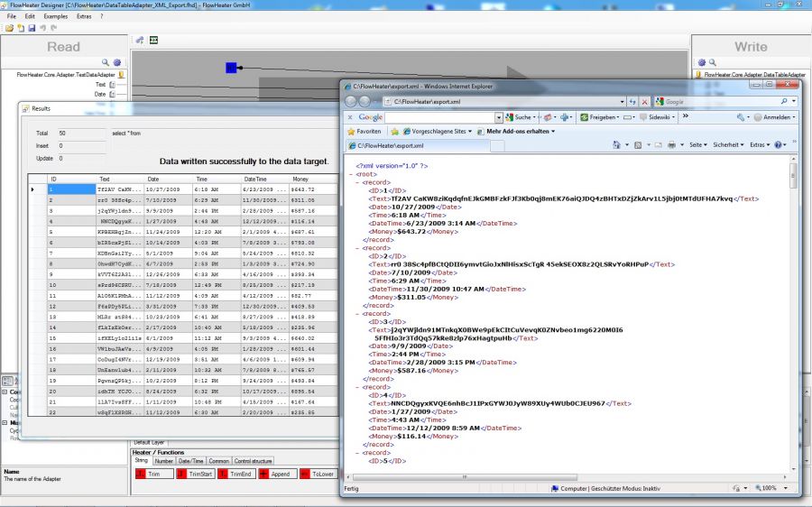Image resolution: width=812 pixels, height=507 pixels.
Task: Click the magnifier icon in the Read panel
Action: point(106,62)
